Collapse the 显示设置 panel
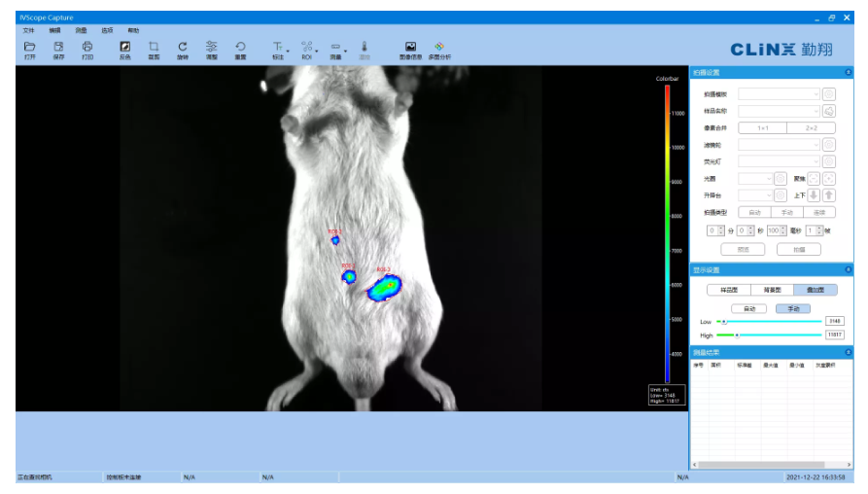 [x=848, y=269]
